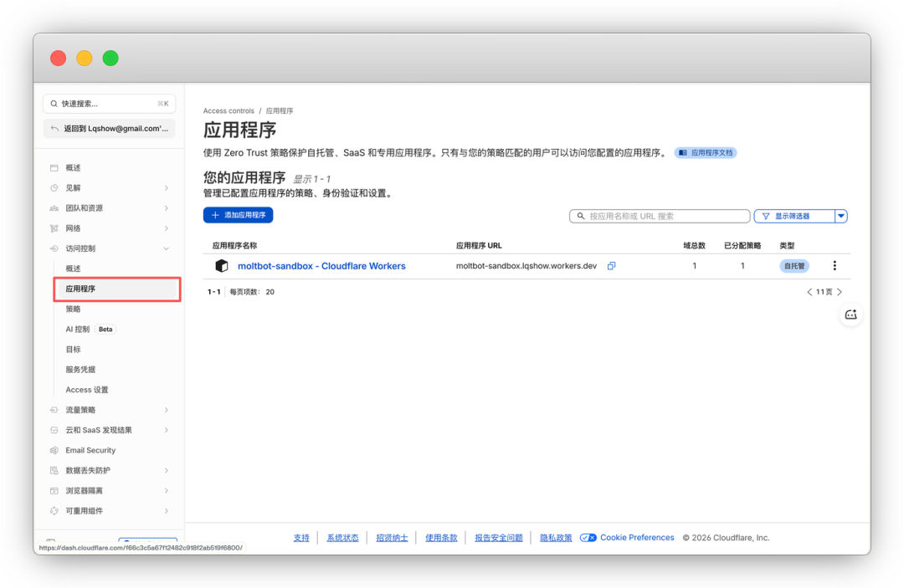The width and height of the screenshot is (904, 588).
Task: Click the 数据丢失防护 sidebar icon
Action: click(52, 470)
